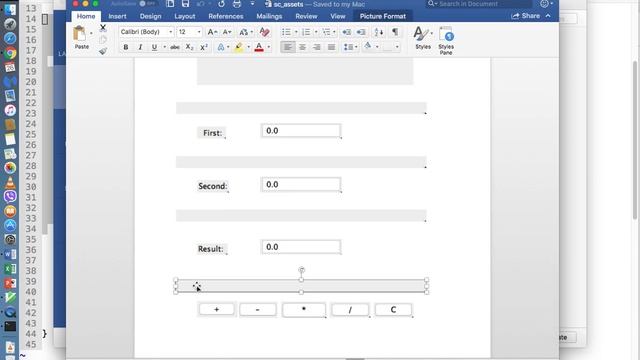Increase paragraph indent
The width and height of the screenshot is (640, 360).
pyautogui.click(x=361, y=32)
